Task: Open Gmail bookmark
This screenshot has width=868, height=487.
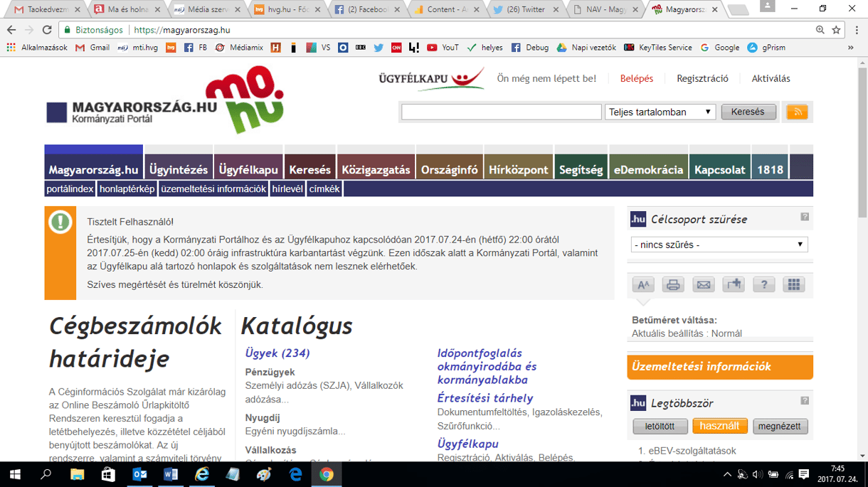Action: click(x=92, y=48)
